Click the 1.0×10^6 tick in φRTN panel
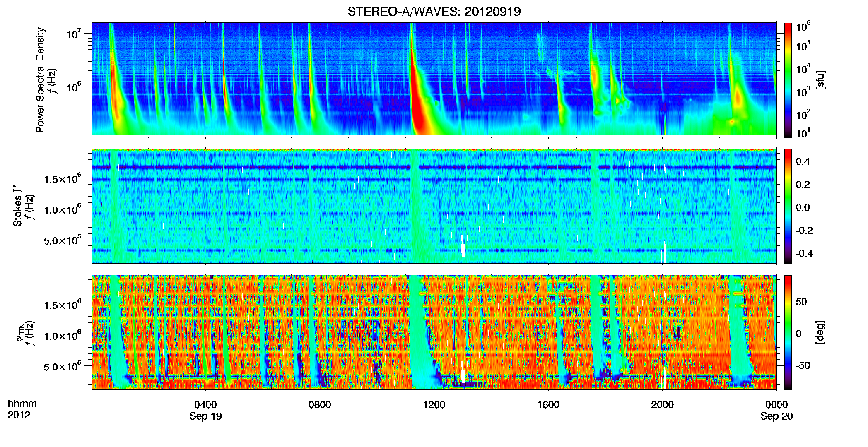This screenshot has height=447, width=868. click(62, 335)
